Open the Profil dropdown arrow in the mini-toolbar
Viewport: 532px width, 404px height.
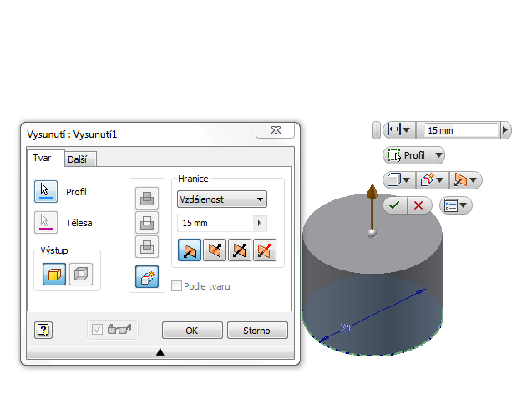click(x=438, y=155)
